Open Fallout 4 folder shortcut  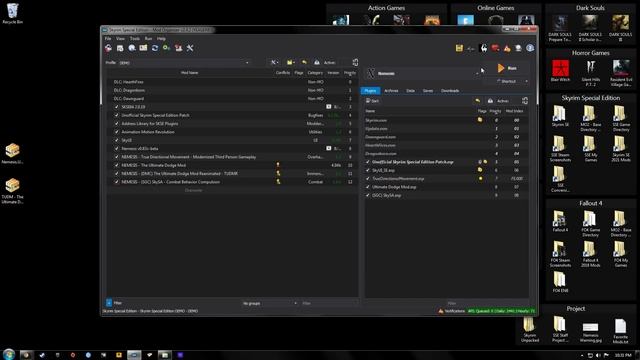(x=560, y=221)
